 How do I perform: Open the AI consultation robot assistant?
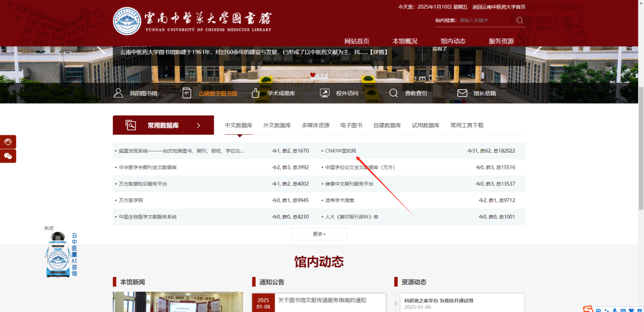coord(58,255)
